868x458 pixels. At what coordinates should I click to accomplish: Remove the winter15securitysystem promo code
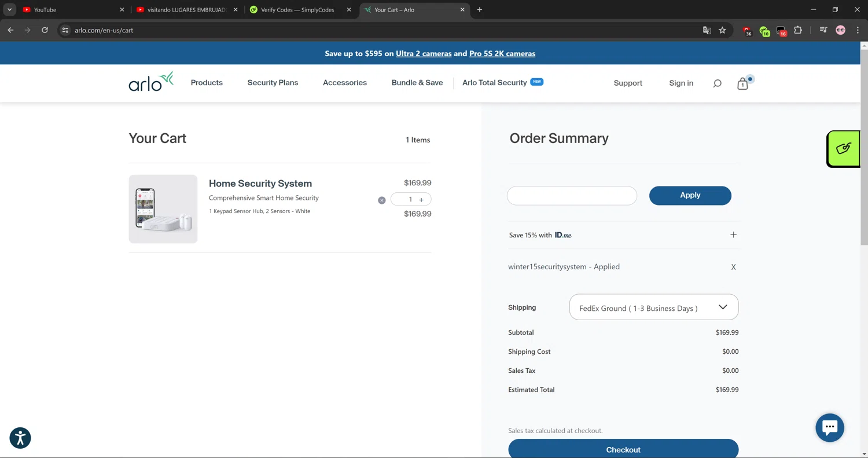click(733, 268)
